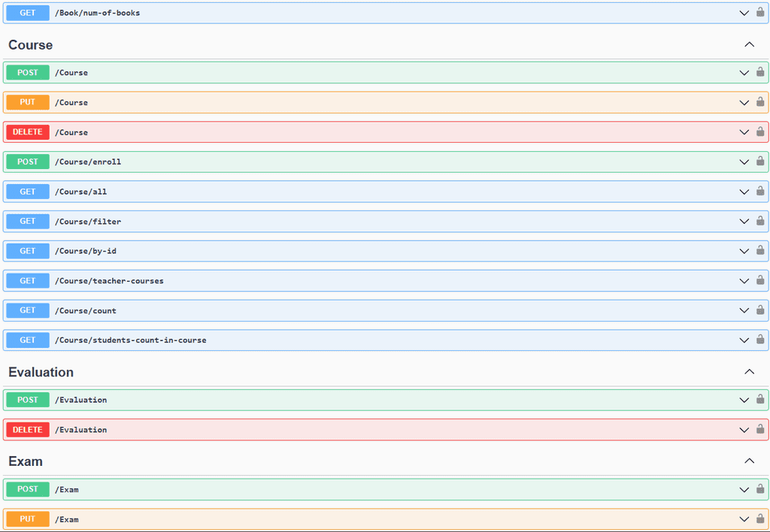
Task: Click the lock icon on DELETE /Course
Action: coord(760,131)
